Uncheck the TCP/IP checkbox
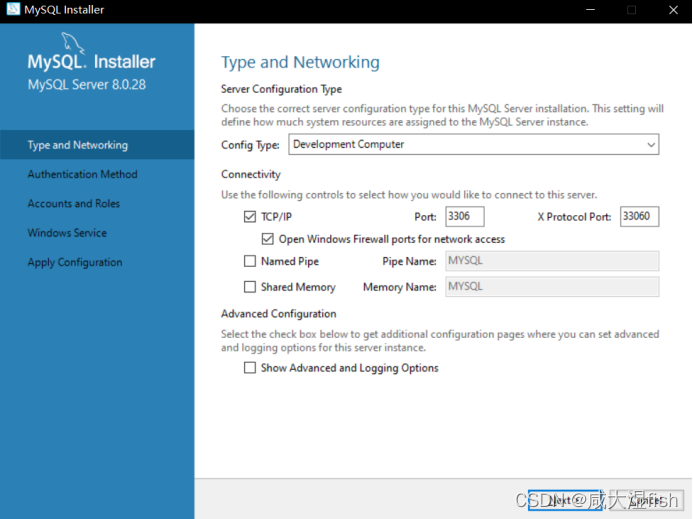Image resolution: width=693 pixels, height=519 pixels. click(x=250, y=217)
